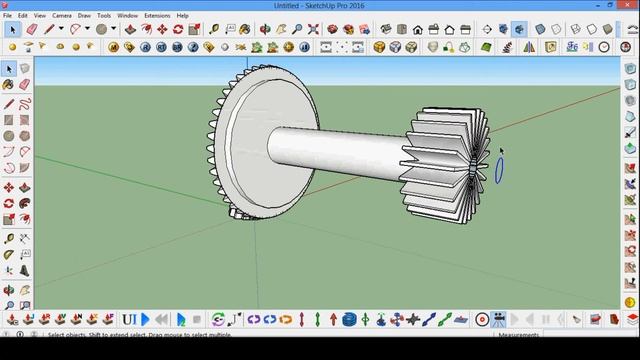Activate the Orbit tool in top toolbar
Image resolution: width=640 pixels, height=360 pixels.
click(265, 29)
